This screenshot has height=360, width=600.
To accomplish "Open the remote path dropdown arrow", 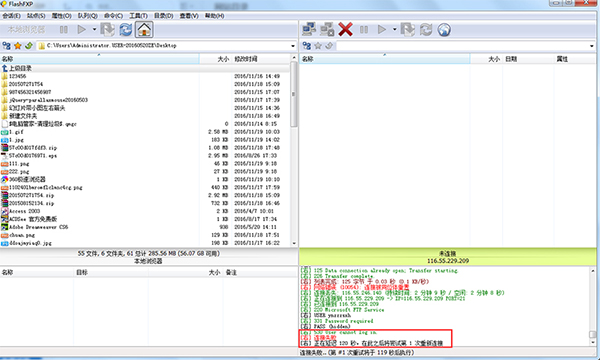I will pos(592,46).
